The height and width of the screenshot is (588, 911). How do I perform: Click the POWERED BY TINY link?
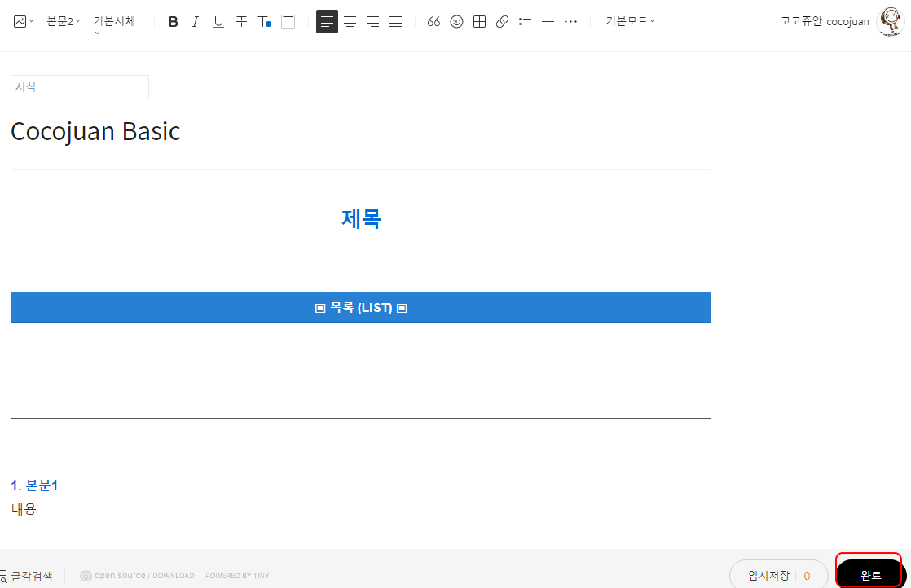237,576
